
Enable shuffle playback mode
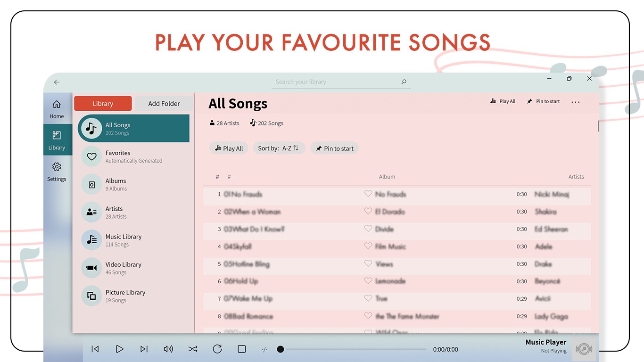(x=193, y=349)
